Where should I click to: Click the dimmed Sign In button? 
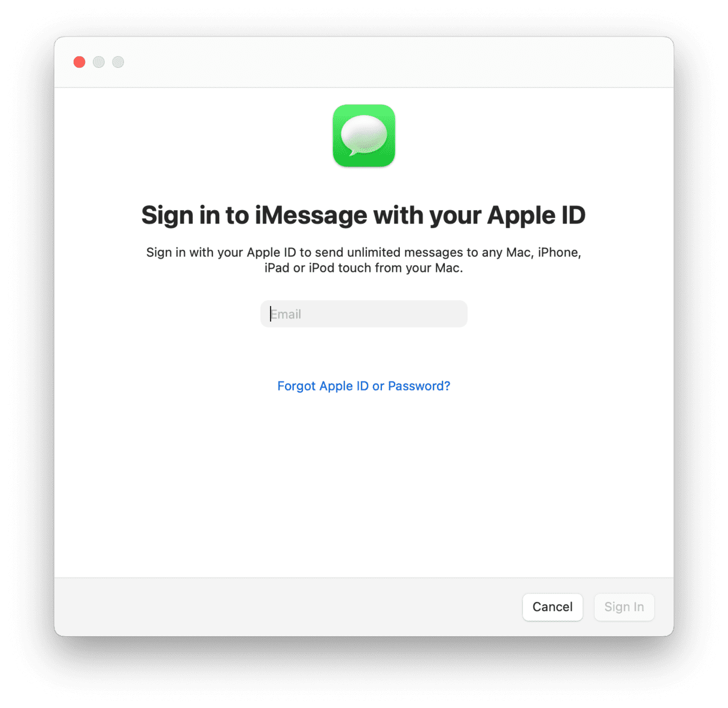(624, 607)
